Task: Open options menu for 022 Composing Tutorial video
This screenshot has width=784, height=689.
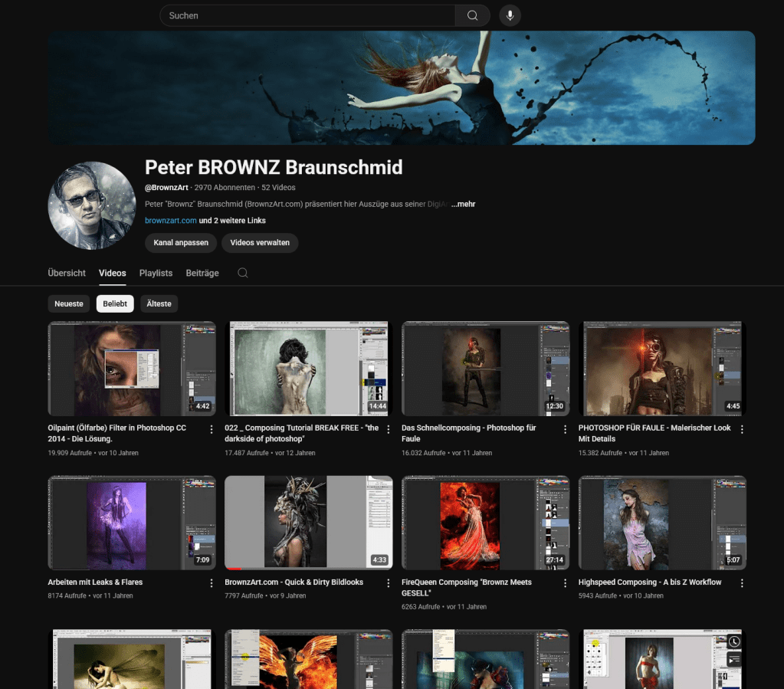Action: 389,429
